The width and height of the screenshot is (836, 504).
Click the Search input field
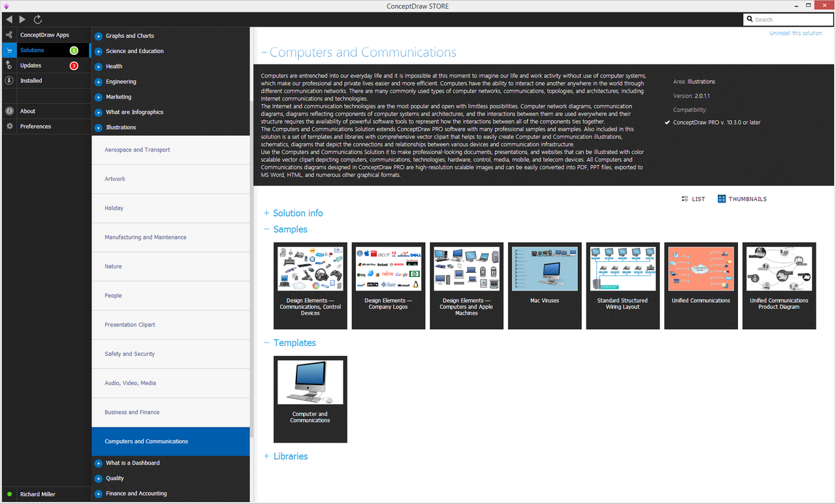[788, 20]
